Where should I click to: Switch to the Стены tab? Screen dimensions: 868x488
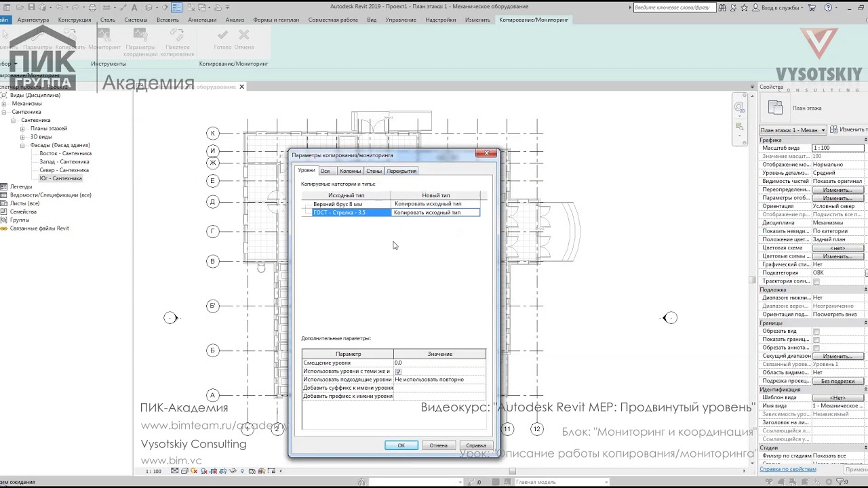[x=374, y=171]
